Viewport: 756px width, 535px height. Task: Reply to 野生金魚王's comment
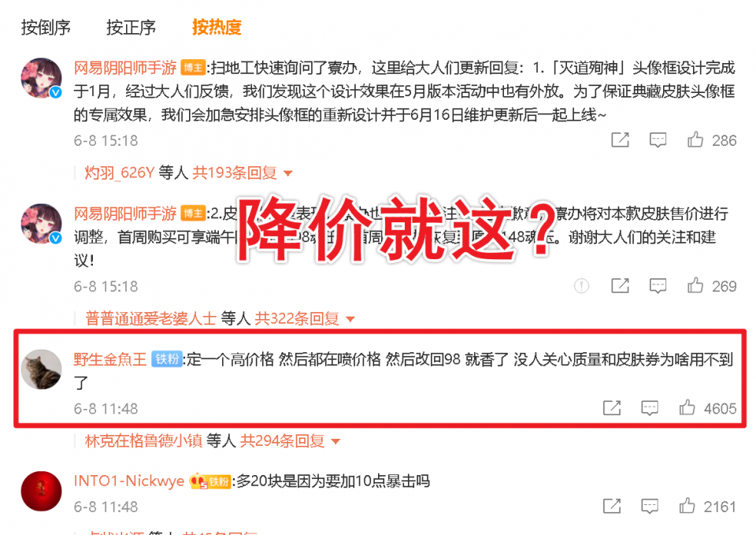650,408
